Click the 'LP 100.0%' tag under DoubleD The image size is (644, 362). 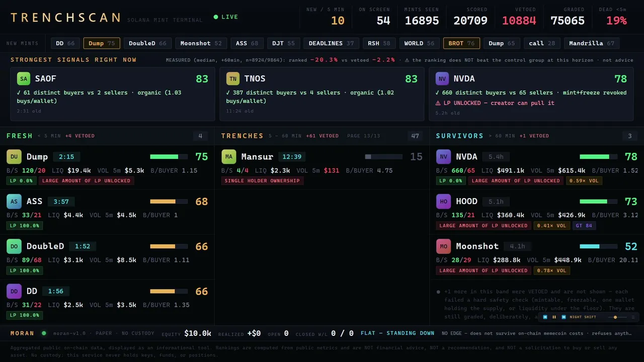[x=25, y=270]
